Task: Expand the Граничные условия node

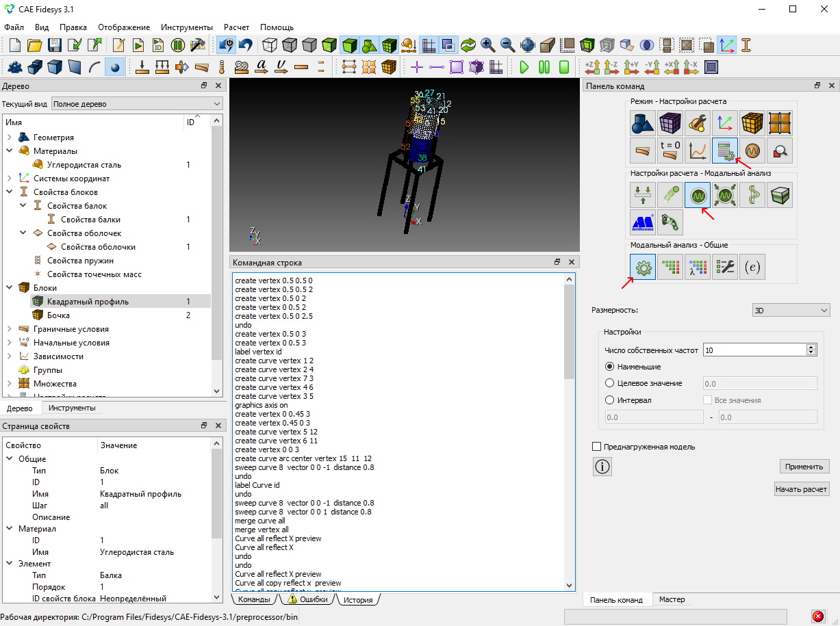Action: click(x=10, y=329)
